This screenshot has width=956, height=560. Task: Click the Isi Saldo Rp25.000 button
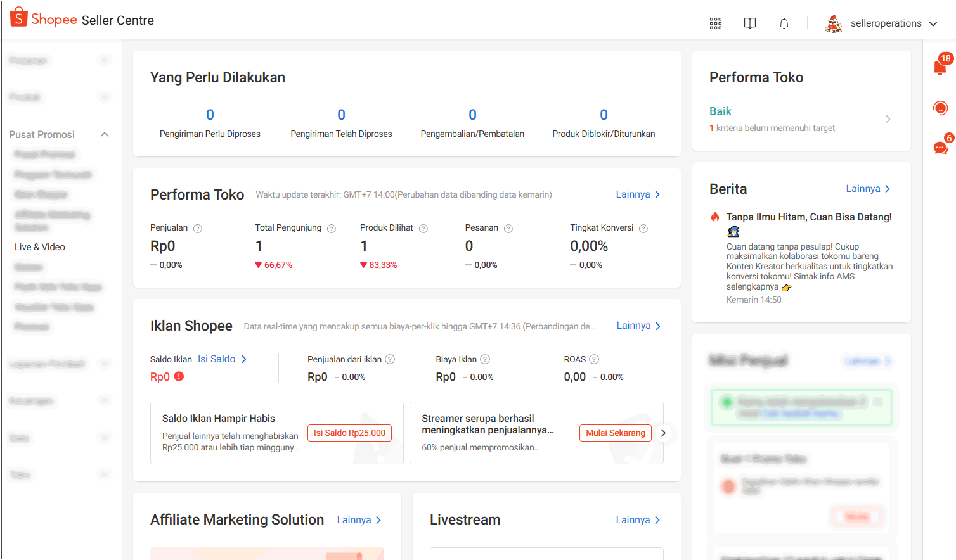point(349,433)
